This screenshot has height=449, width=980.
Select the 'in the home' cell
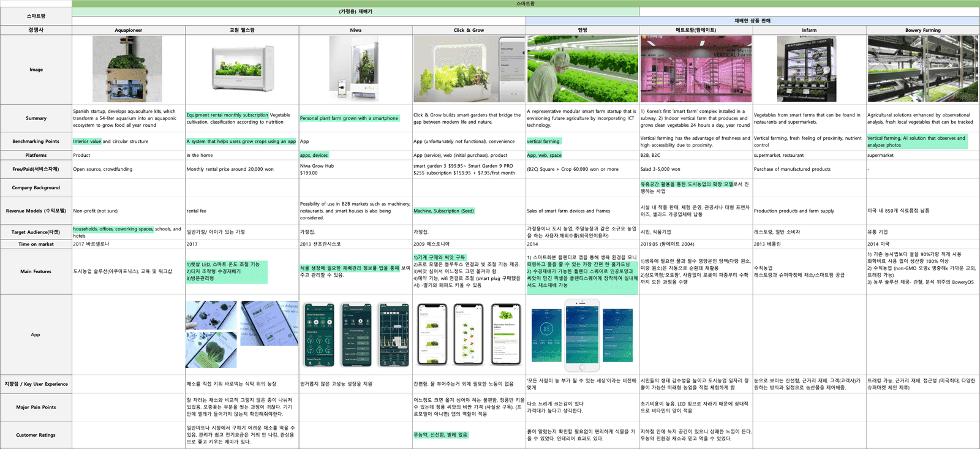coord(242,156)
